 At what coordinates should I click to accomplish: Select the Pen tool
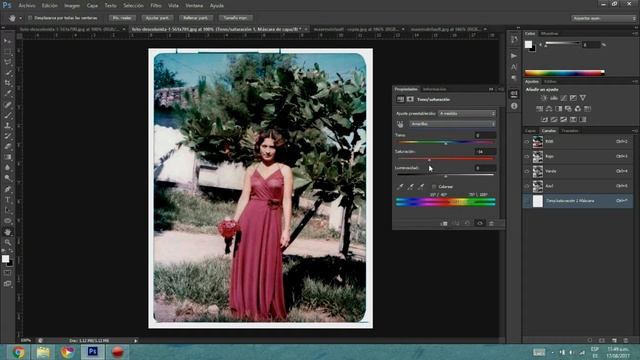coord(7,189)
